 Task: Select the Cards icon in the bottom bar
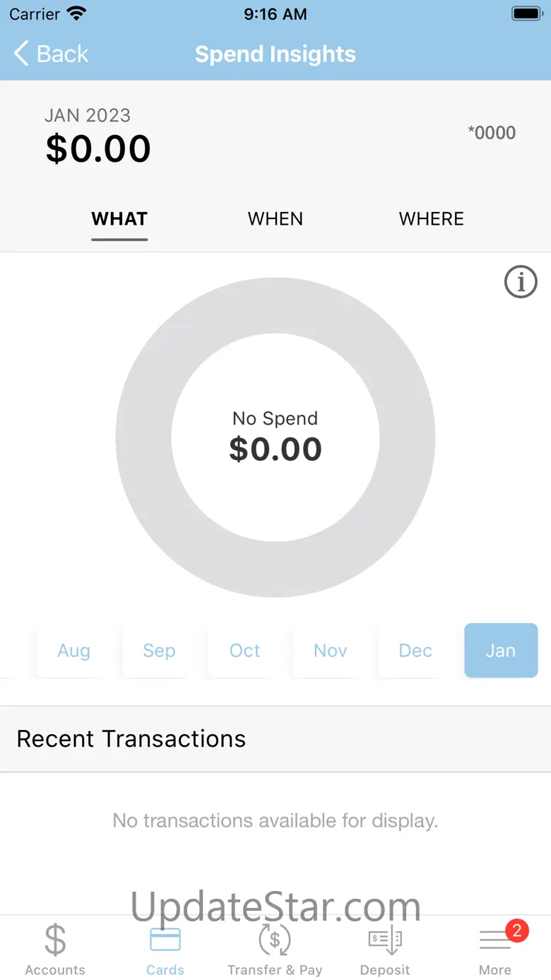pyautogui.click(x=165, y=940)
